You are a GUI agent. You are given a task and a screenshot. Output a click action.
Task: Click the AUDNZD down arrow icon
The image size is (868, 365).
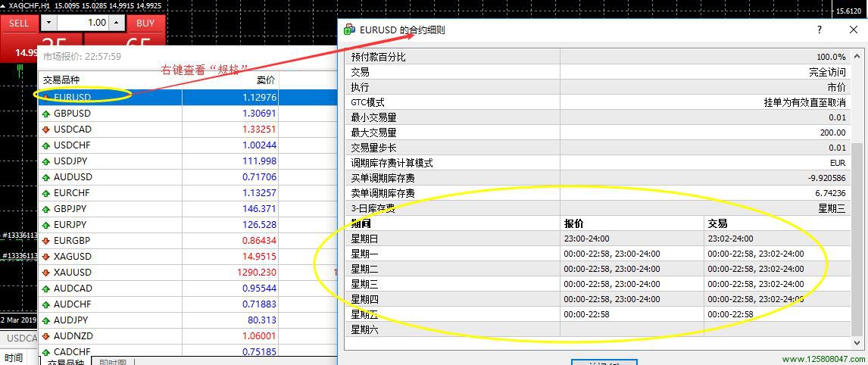[x=46, y=336]
